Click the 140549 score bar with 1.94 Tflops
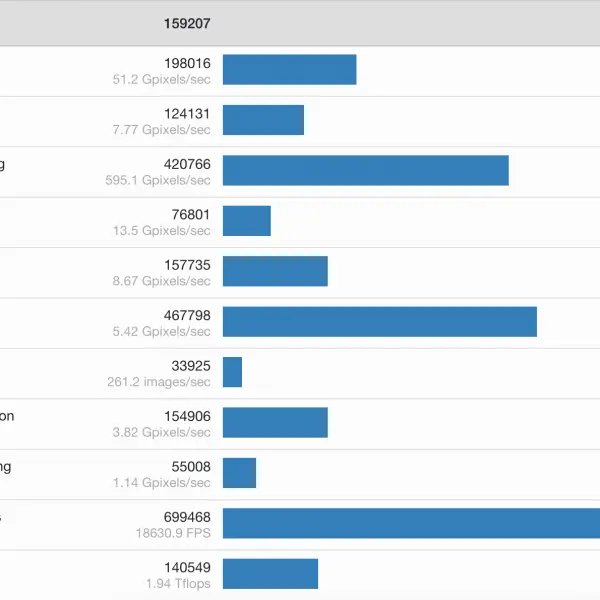Screen dimensions: 600x600 271,574
